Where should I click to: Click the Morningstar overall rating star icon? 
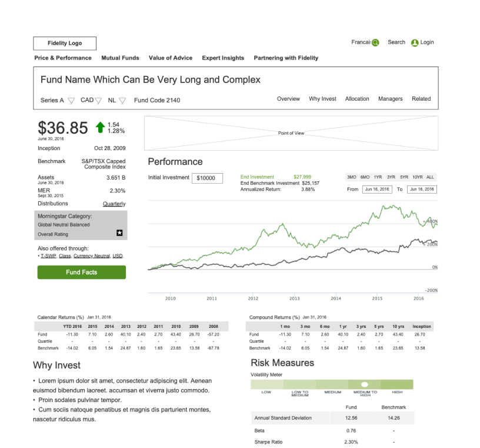(x=119, y=234)
